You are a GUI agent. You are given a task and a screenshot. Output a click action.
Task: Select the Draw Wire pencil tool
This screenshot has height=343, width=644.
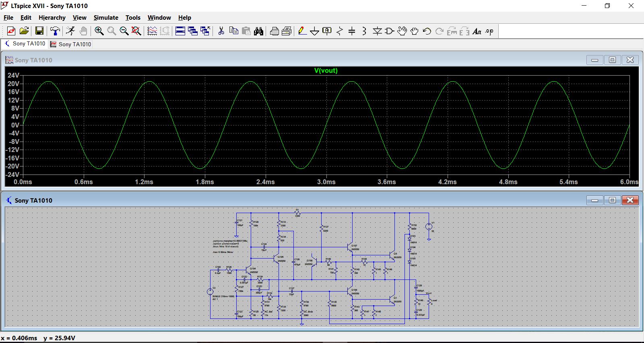pos(302,31)
